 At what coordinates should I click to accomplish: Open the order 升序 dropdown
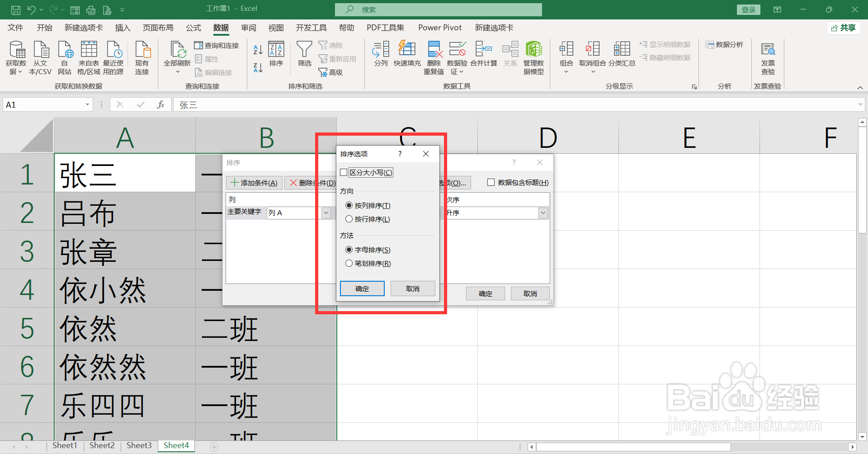(x=543, y=213)
